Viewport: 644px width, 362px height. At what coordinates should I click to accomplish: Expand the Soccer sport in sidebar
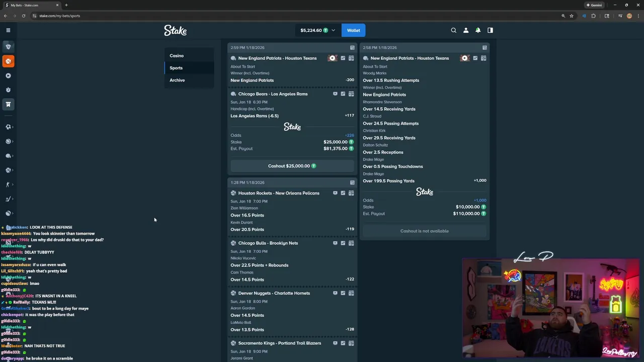pyautogui.click(x=9, y=127)
